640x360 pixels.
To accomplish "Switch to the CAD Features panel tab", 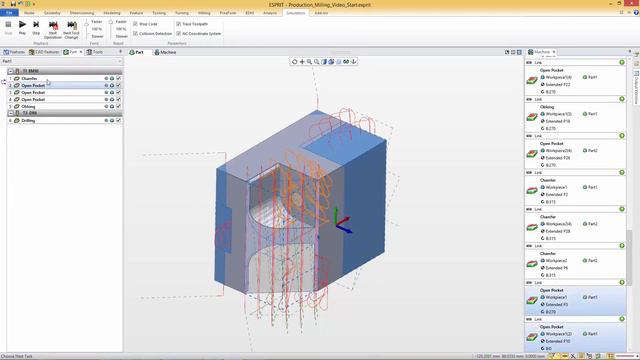I will click(x=44, y=52).
